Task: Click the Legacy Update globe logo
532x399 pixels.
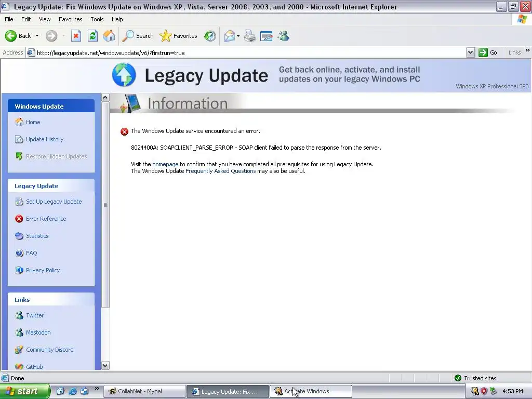Action: tap(124, 75)
